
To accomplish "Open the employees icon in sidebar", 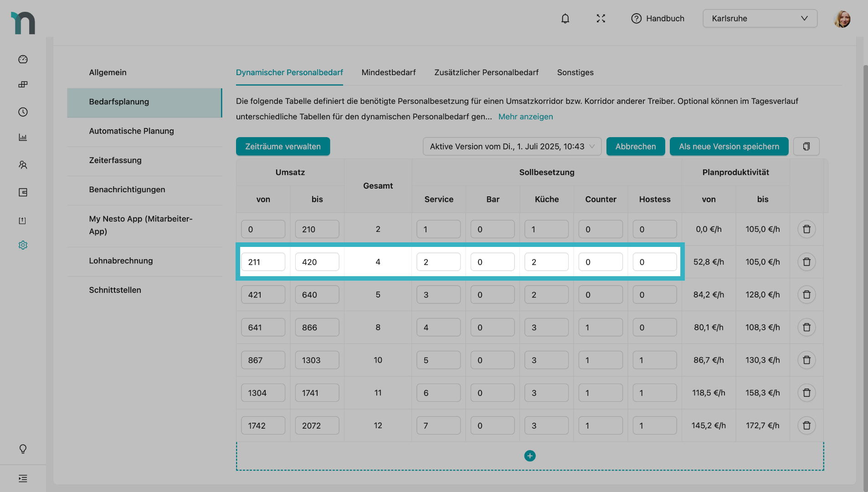I will [x=23, y=165].
